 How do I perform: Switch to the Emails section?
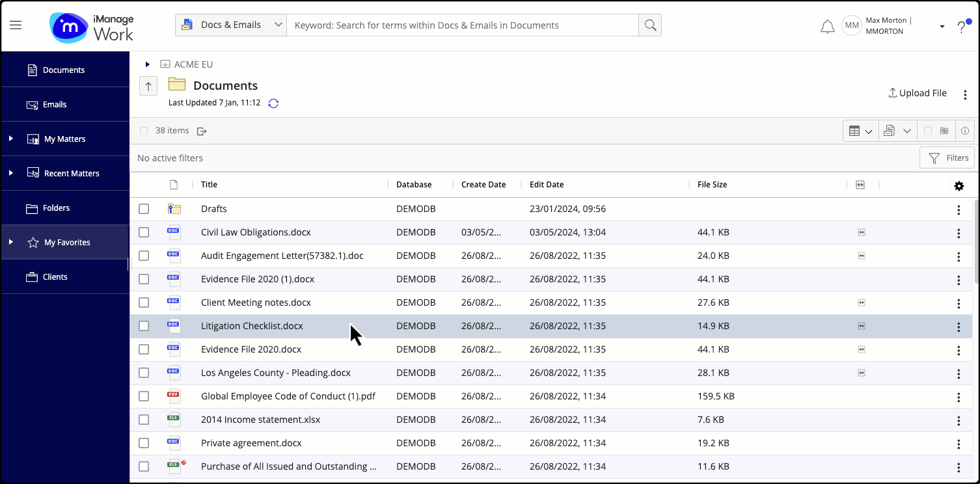tap(54, 104)
